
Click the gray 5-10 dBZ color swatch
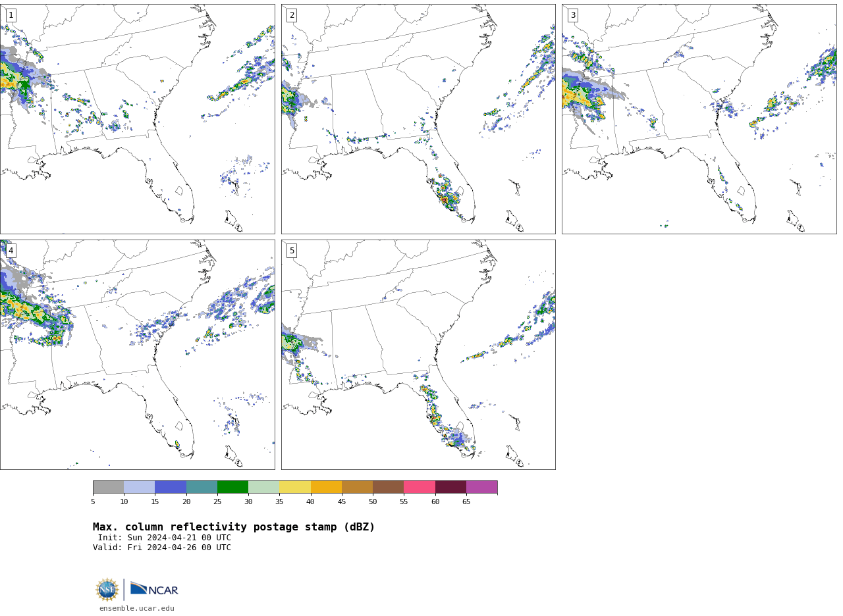click(x=109, y=487)
